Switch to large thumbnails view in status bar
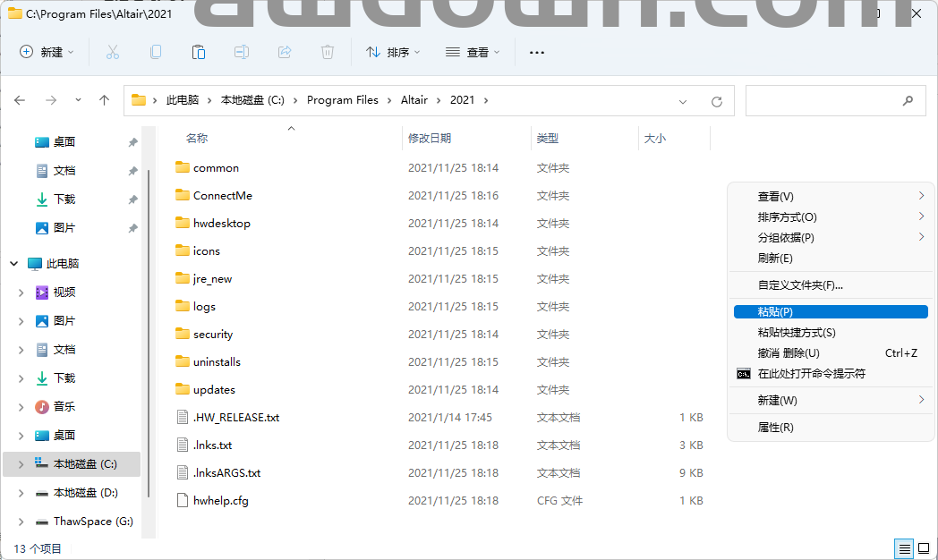Image resolution: width=938 pixels, height=560 pixels. 923,548
